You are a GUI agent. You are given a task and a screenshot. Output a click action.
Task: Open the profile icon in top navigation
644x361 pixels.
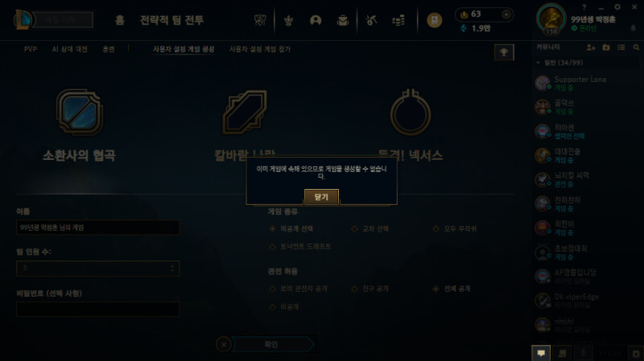pyautogui.click(x=316, y=20)
